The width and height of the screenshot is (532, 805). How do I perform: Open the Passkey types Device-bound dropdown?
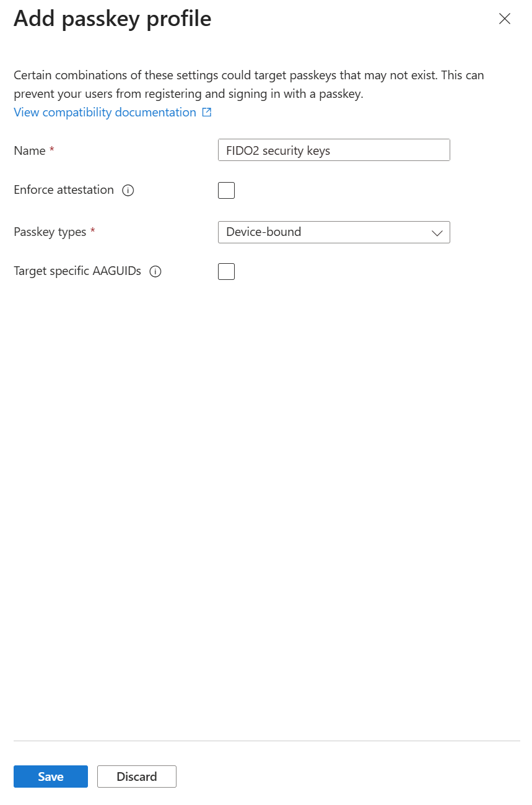(334, 232)
